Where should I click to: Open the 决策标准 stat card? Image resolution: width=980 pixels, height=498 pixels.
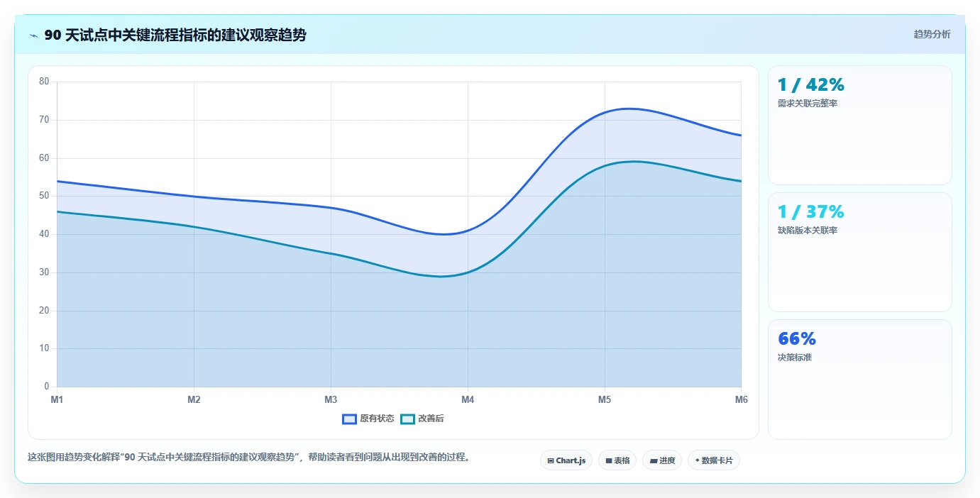(x=860, y=380)
